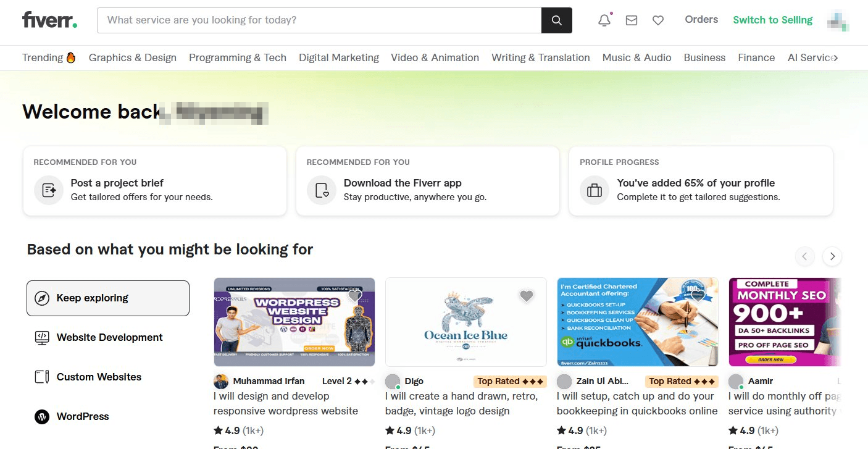Open Writing & Translation category
The width and height of the screenshot is (868, 449).
point(541,57)
